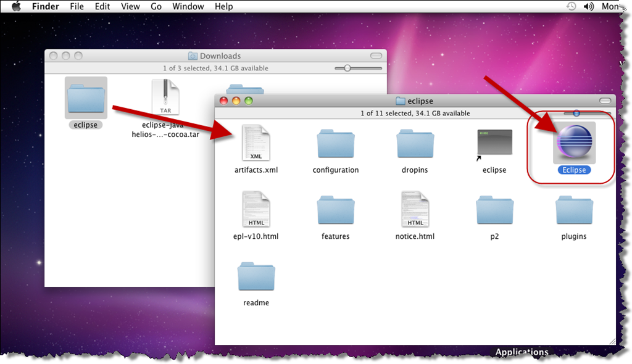Screen dimensions: 632x364
Task: Click the clock showing Mon in menu bar
Action: 610,6
